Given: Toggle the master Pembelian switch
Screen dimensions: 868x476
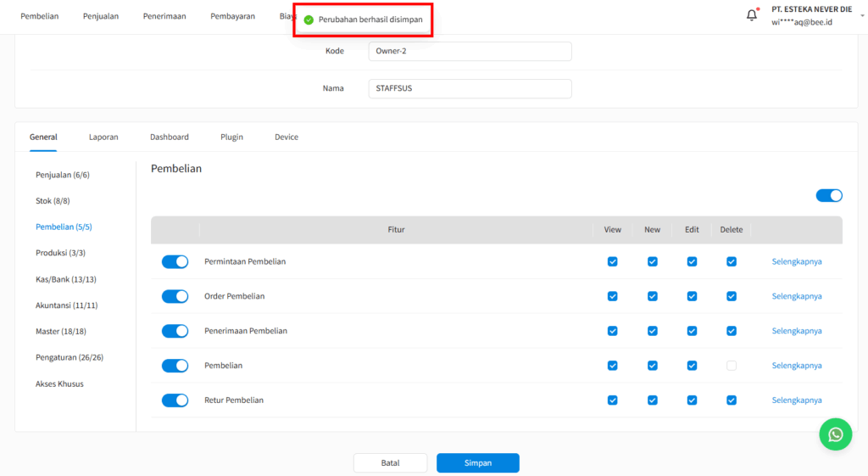Looking at the screenshot, I should coord(828,195).
